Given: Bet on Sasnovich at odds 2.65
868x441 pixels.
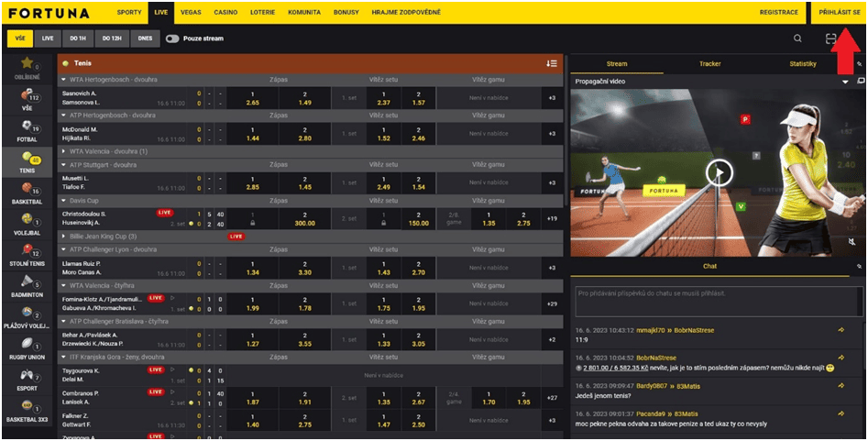Looking at the screenshot, I should (252, 98).
